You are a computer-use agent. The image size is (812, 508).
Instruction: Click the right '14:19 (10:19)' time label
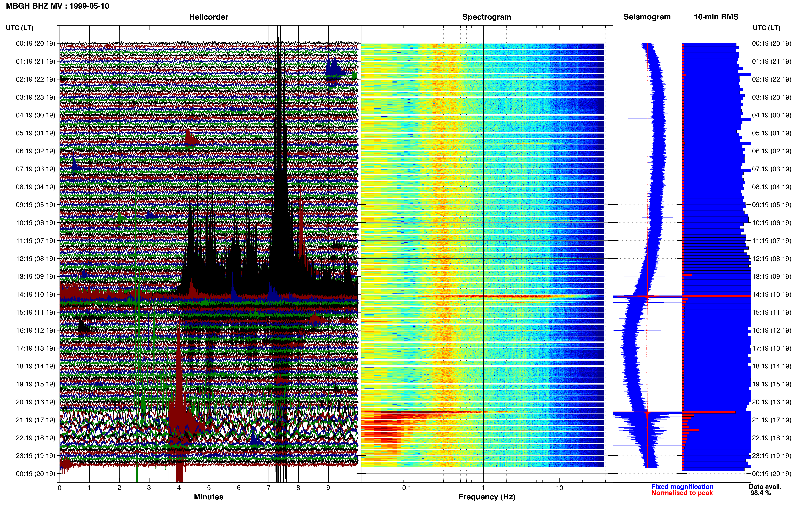[x=772, y=294]
